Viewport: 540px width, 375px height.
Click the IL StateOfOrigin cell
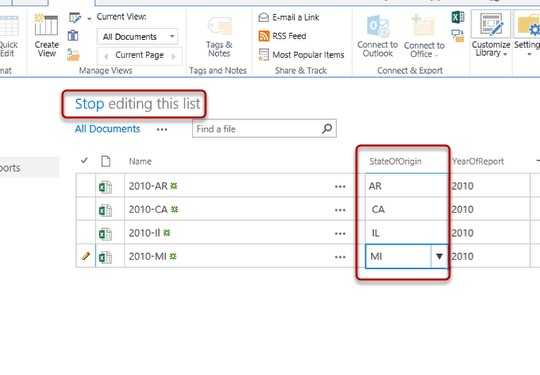406,233
